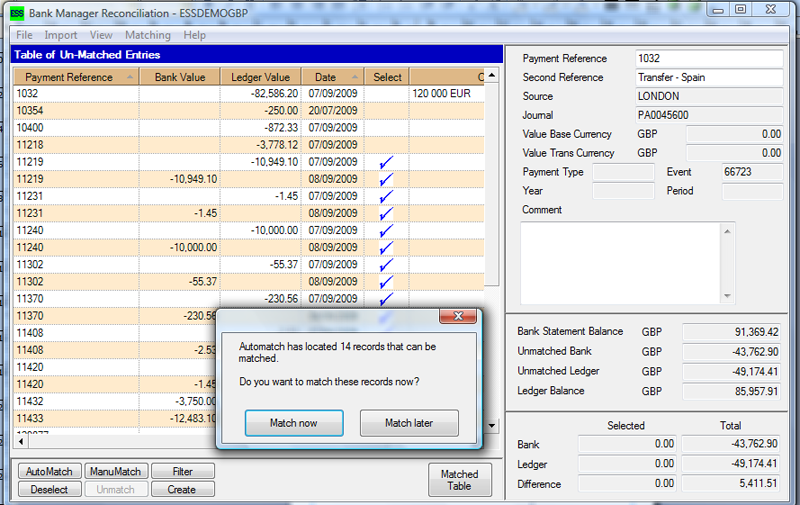
Task: Sort by the Payment Reference column arrow
Action: tap(130, 77)
